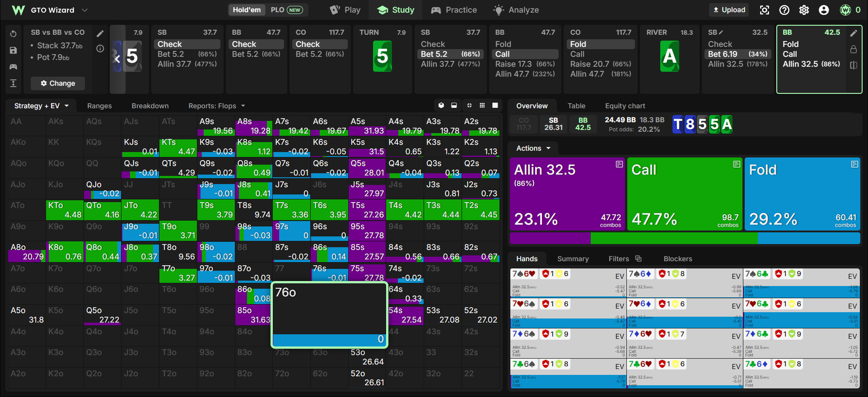Image resolution: width=868 pixels, height=397 pixels.
Task: Click the save disk icon
Action: click(x=13, y=50)
